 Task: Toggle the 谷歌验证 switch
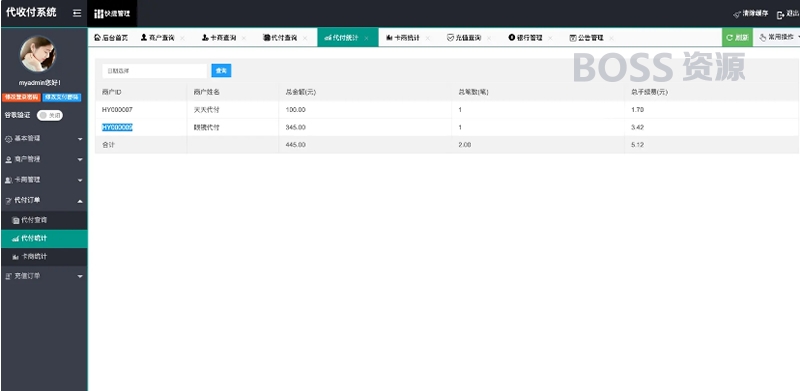coord(50,116)
